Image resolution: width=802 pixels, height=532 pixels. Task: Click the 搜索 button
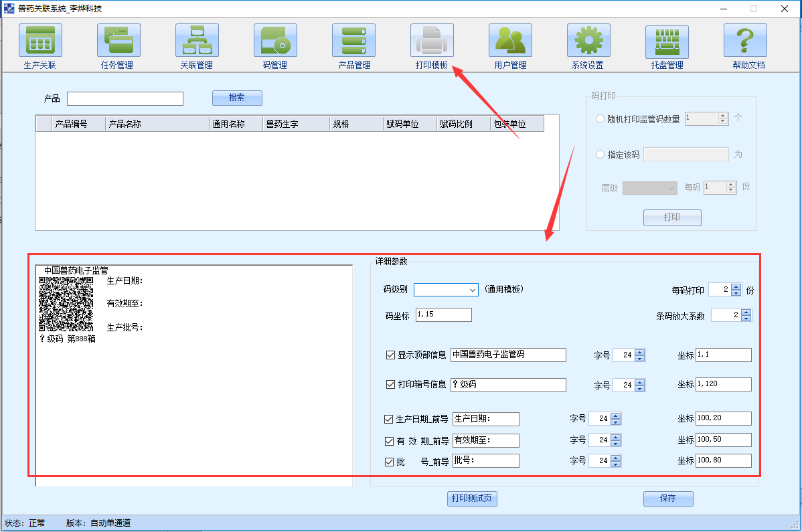238,98
